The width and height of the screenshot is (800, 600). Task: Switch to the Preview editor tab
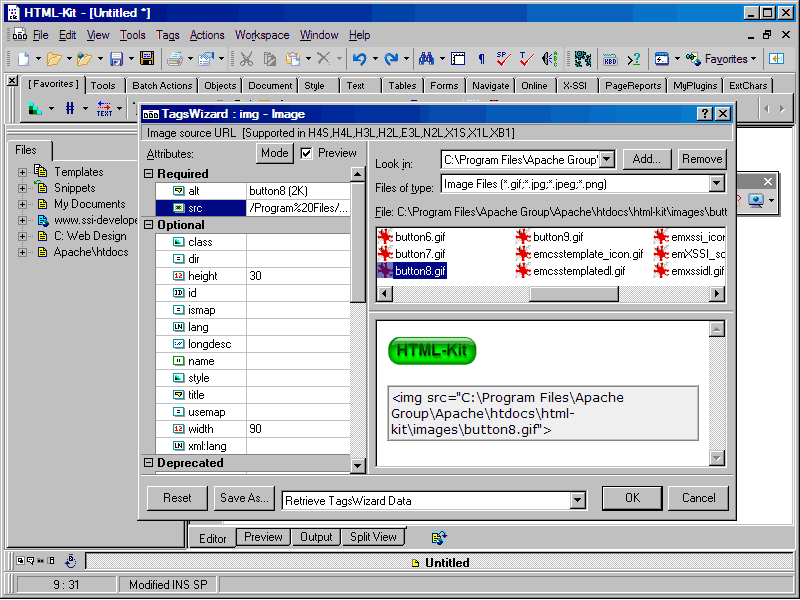[263, 537]
